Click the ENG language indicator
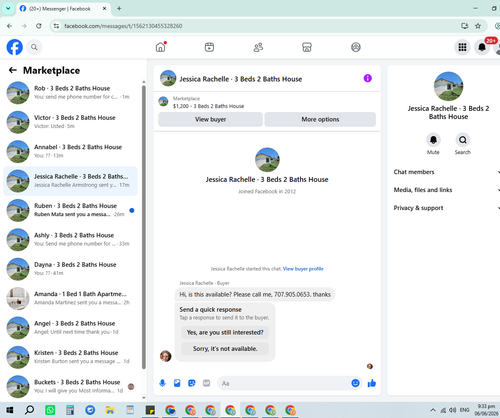 coord(464,410)
